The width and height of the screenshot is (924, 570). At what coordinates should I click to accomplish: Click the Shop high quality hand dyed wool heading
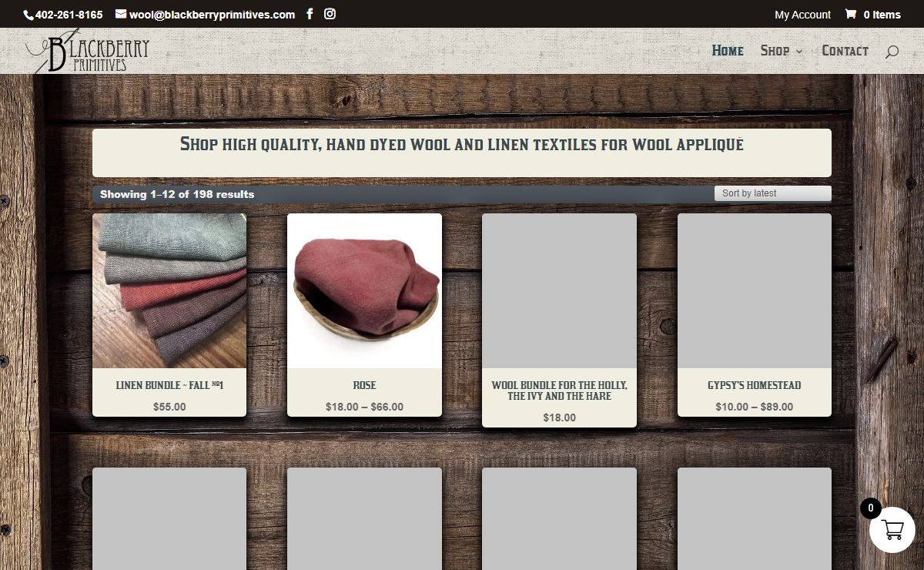click(x=462, y=144)
